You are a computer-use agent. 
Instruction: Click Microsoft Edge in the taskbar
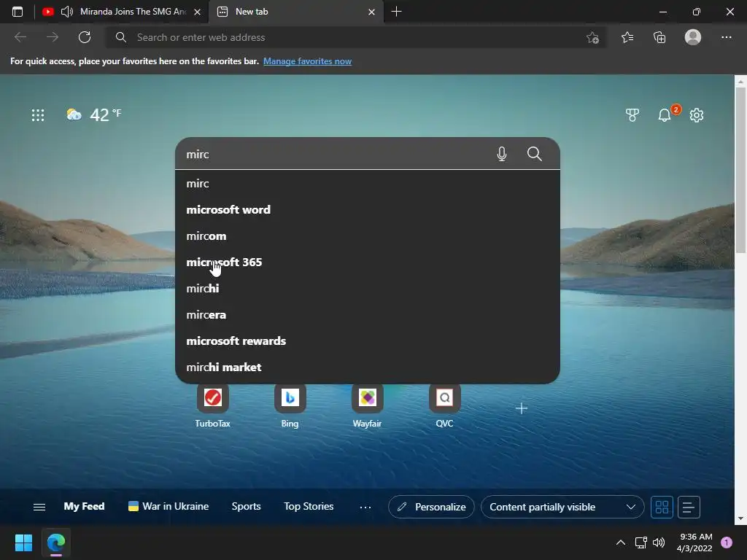tap(56, 542)
